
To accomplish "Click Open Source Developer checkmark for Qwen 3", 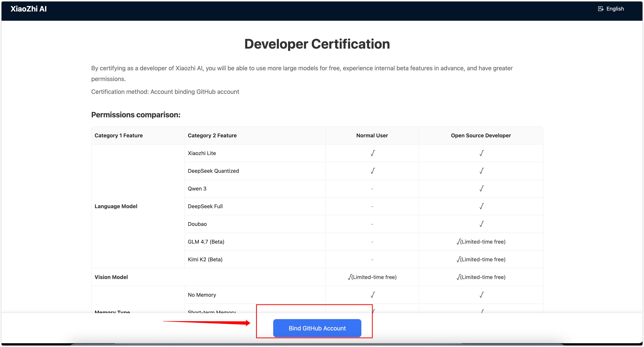I will (482, 189).
